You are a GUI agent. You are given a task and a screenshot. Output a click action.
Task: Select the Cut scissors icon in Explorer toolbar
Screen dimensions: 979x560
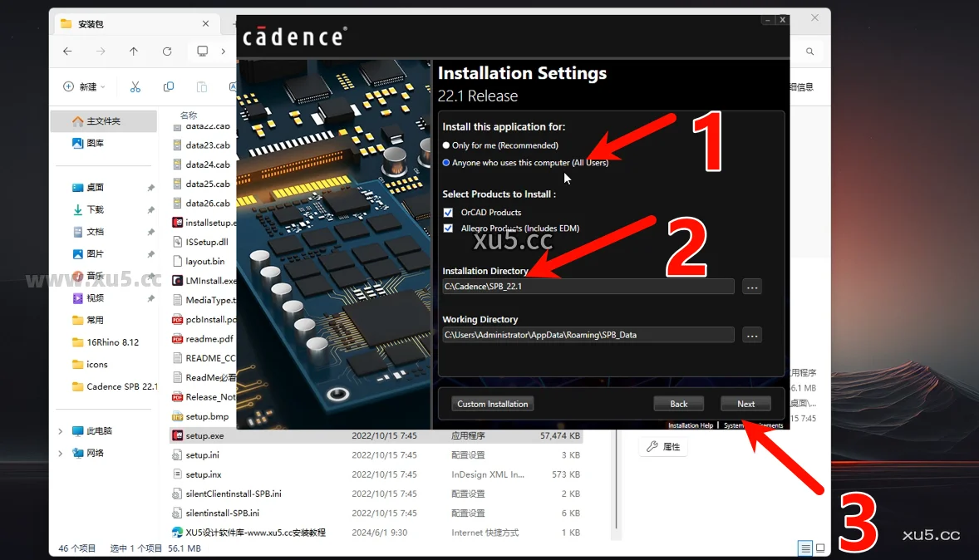[x=135, y=86]
